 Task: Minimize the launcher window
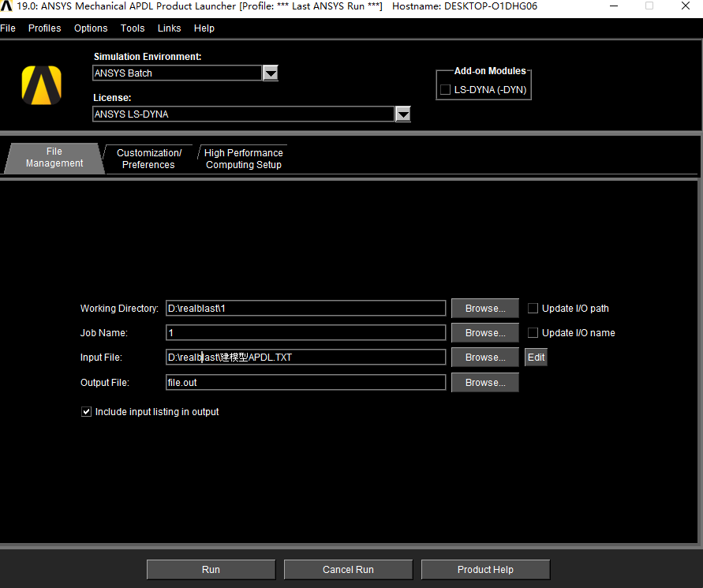point(614,6)
